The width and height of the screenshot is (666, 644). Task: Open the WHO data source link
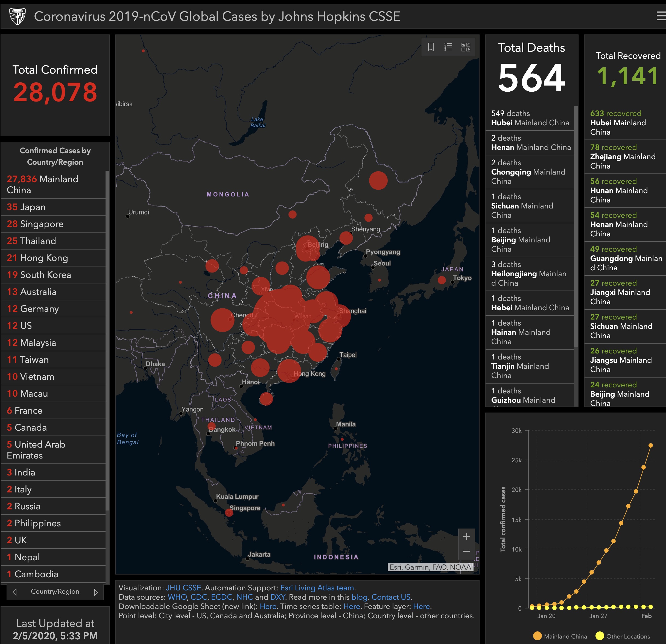177,597
